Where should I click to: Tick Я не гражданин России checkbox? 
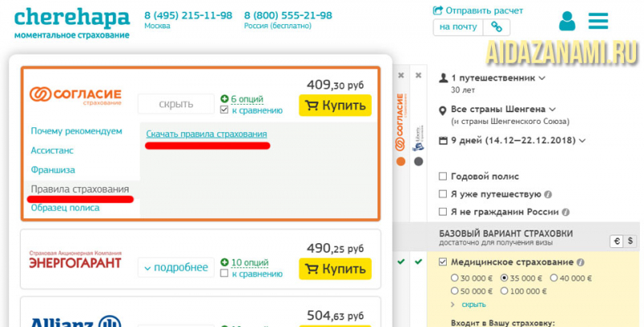click(444, 212)
